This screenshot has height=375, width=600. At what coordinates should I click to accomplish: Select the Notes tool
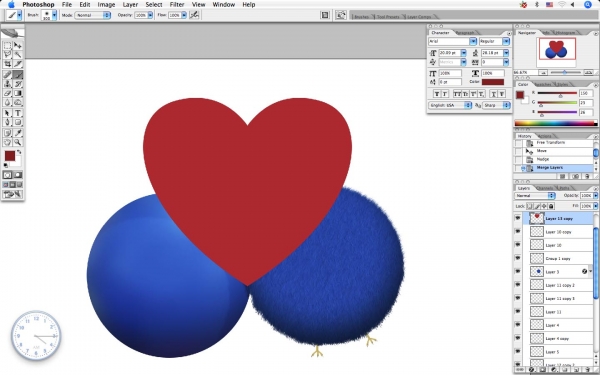pos(7,133)
